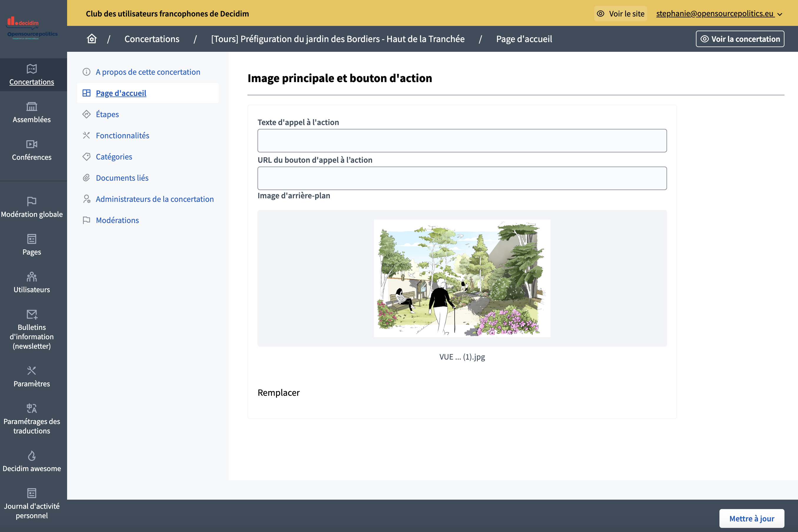Viewport: 798px width, 532px height.
Task: Click the garden background image thumbnail
Action: [x=462, y=278]
